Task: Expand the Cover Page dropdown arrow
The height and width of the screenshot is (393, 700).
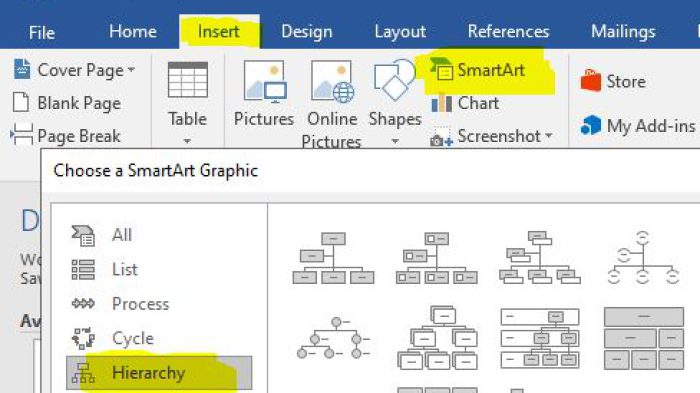Action: tap(131, 70)
